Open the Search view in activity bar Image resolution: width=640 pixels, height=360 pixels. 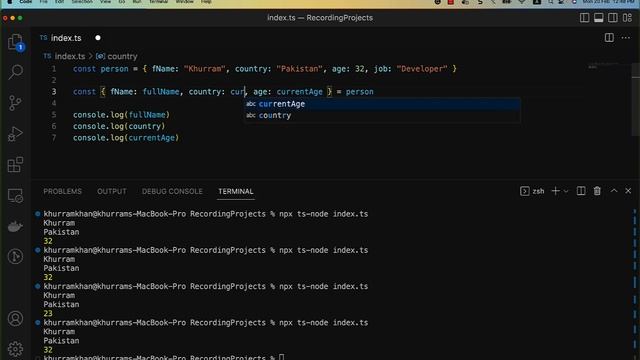click(16, 72)
